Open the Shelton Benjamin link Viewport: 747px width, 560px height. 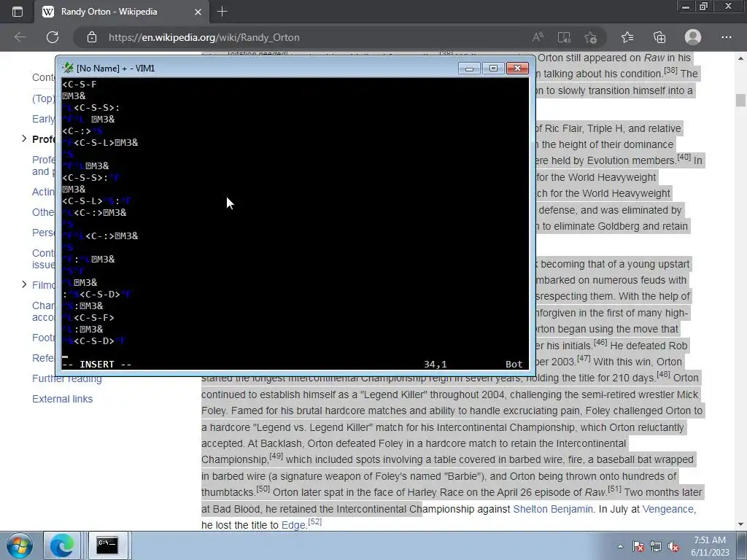point(553,509)
